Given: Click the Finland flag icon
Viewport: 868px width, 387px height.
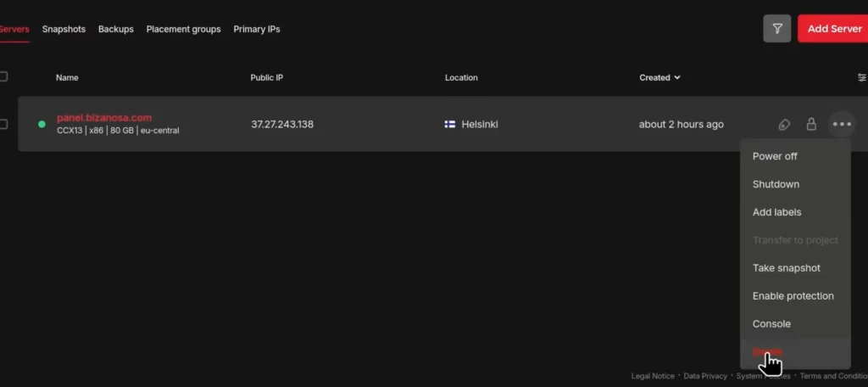Looking at the screenshot, I should point(450,125).
